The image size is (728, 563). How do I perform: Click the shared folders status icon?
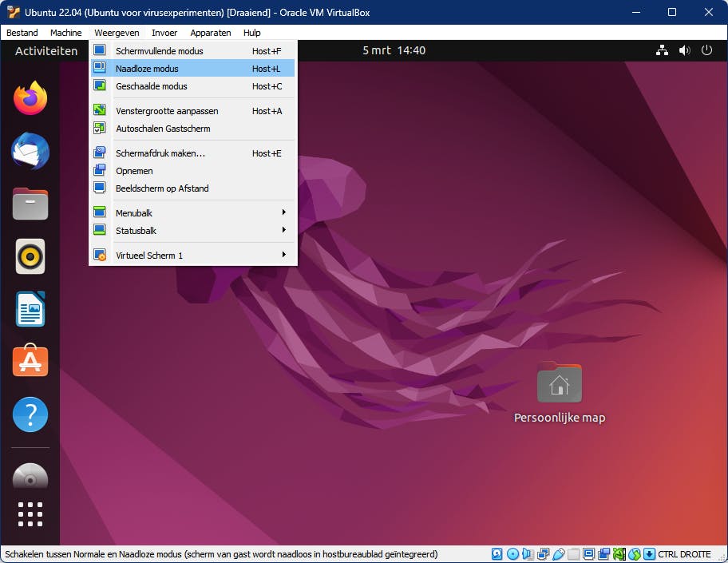574,553
